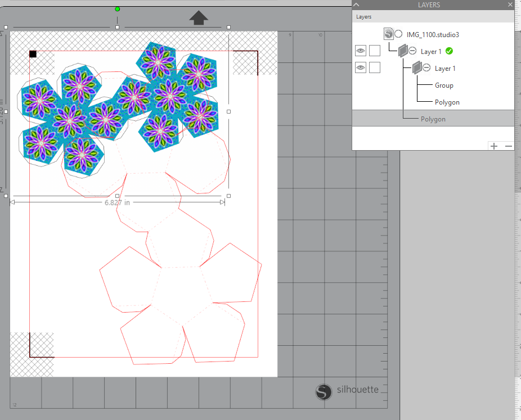This screenshot has width=521, height=420.
Task: Click the green rotation handle above the selection
Action: click(117, 9)
